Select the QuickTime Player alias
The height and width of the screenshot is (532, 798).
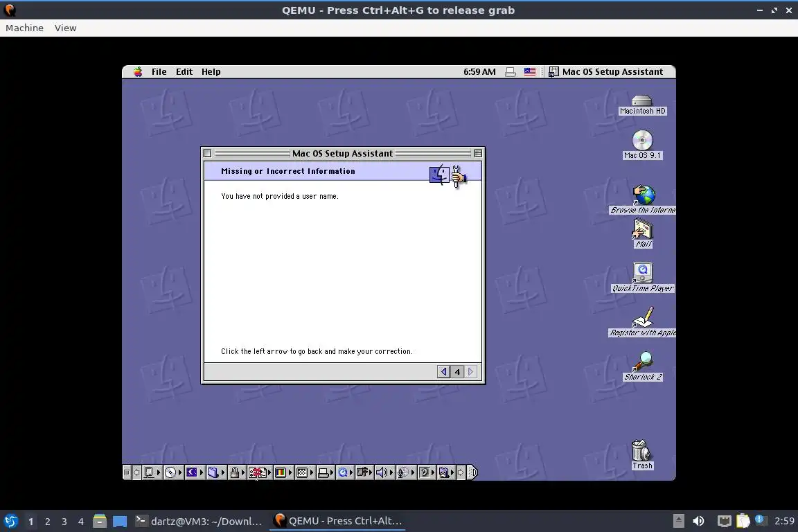point(643,278)
